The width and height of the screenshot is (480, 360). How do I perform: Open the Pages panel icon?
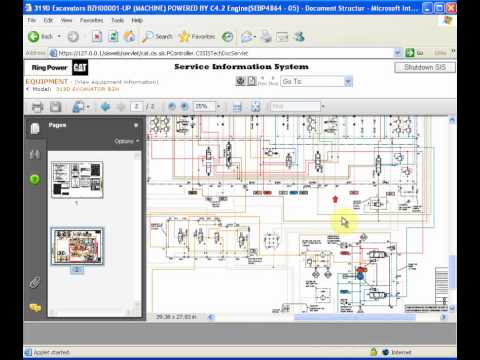(x=35, y=129)
